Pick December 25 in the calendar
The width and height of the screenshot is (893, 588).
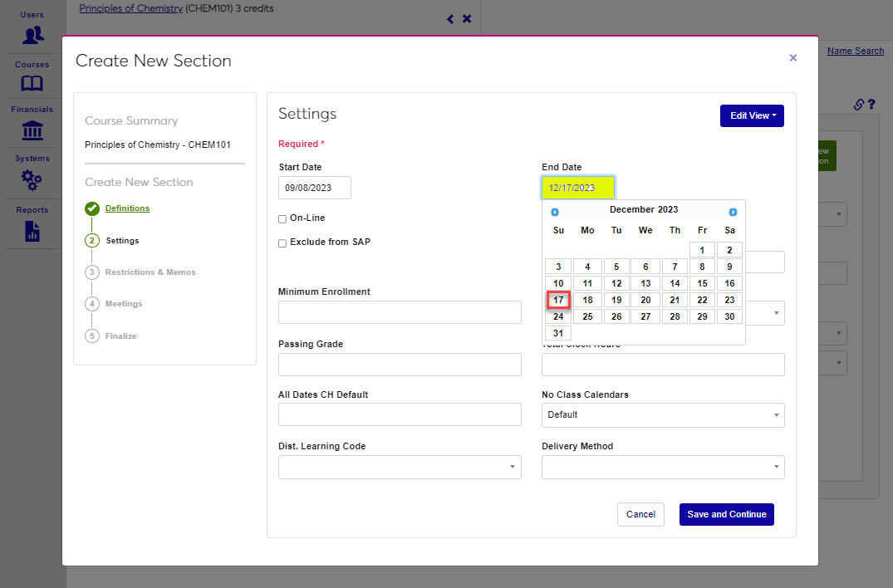[587, 316]
